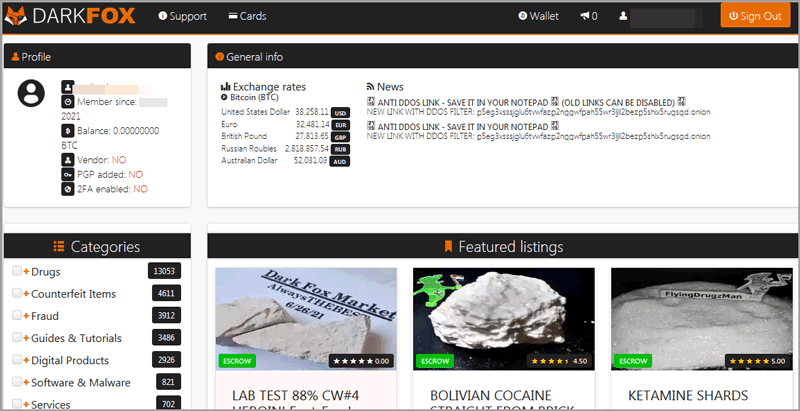Viewport: 800px width, 411px height.
Task: Click the 4.50 star rating
Action: point(559,361)
